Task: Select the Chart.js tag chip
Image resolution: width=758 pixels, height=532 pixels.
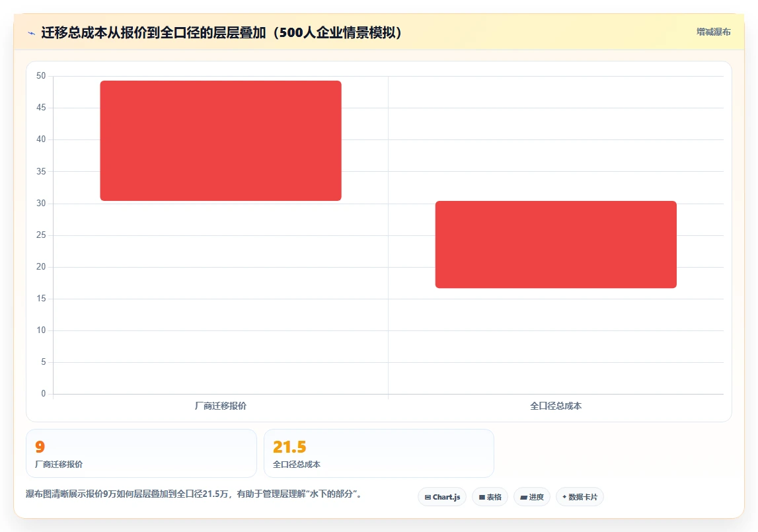Action: click(x=442, y=497)
